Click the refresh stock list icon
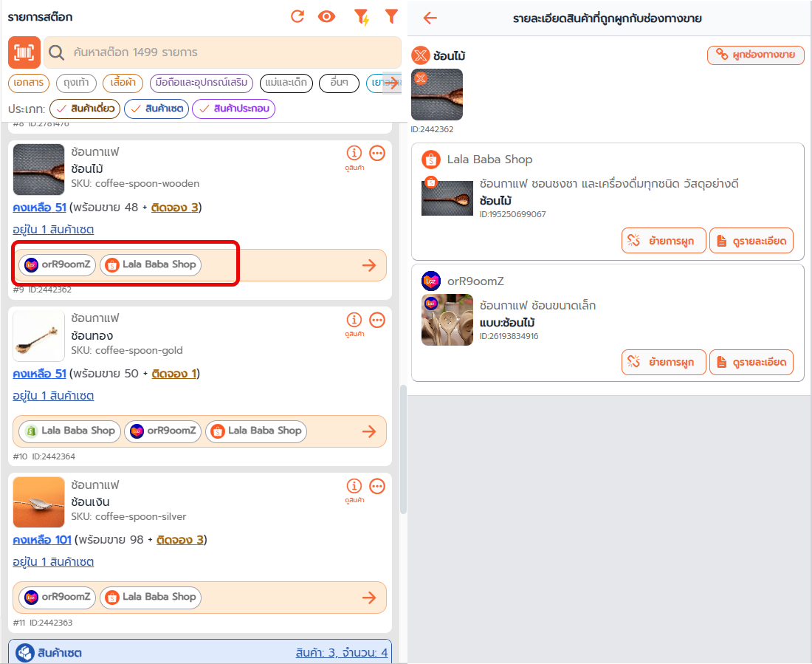Viewport: 812px width, 664px height. (x=297, y=16)
